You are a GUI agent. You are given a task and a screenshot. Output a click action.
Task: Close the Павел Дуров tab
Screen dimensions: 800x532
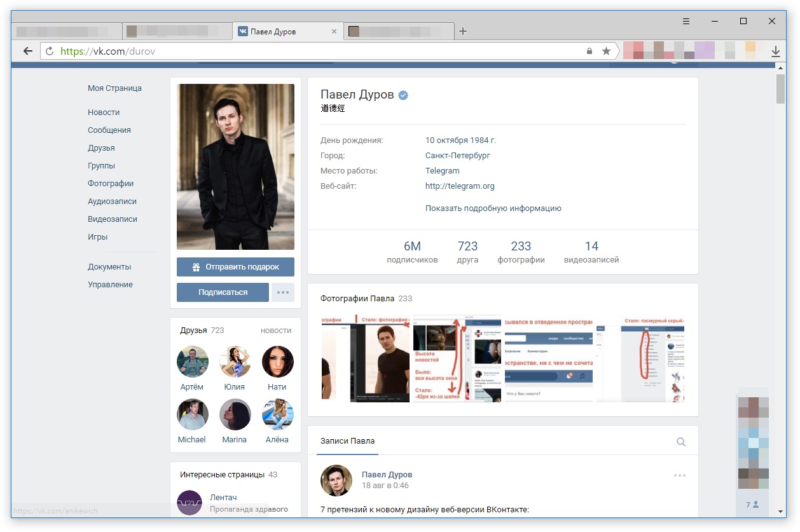coord(334,31)
